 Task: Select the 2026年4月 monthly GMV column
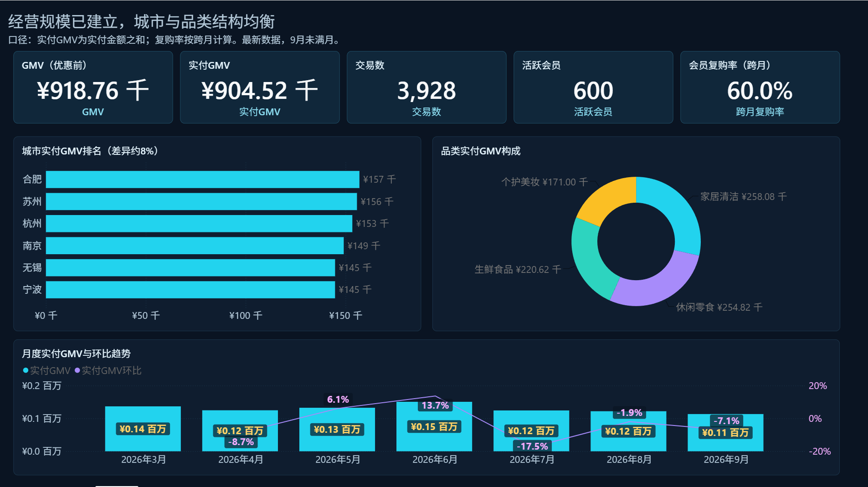240,431
